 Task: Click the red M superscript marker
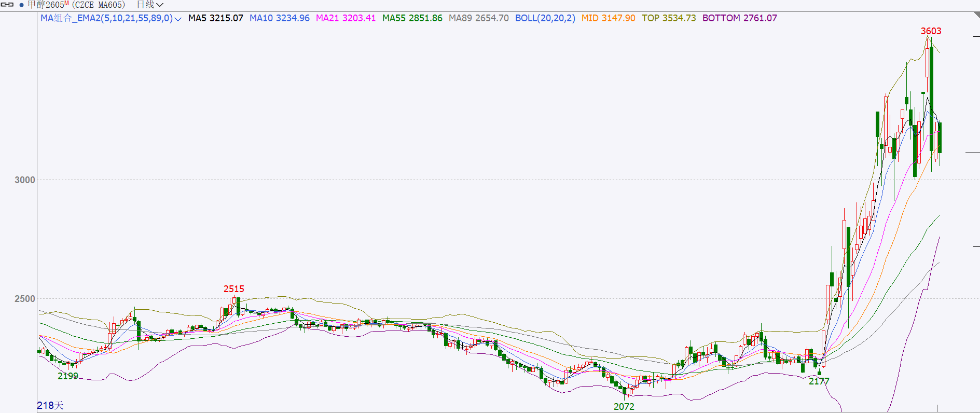pos(66,3)
